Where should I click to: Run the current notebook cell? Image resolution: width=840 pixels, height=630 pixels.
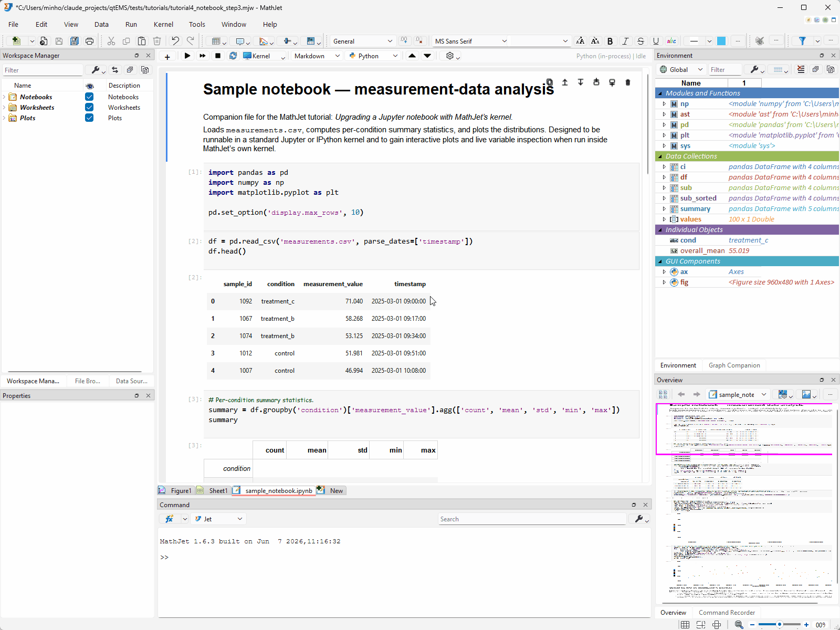(x=187, y=56)
